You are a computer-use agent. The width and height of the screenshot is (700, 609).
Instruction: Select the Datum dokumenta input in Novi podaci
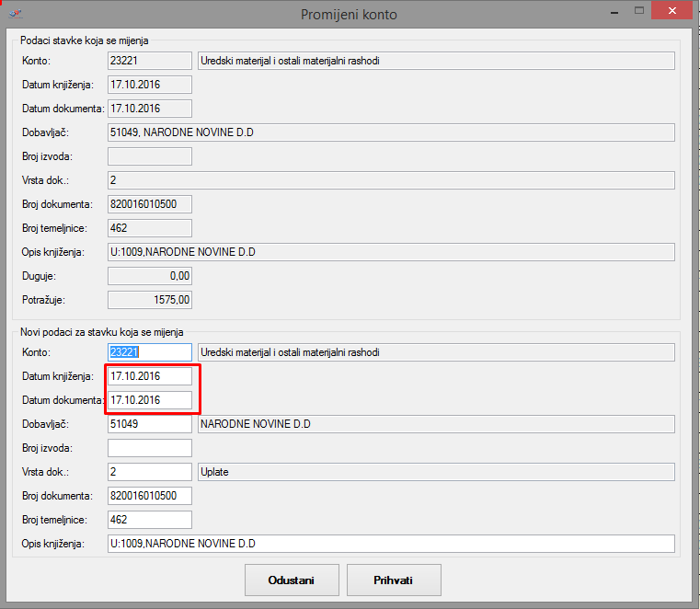tap(150, 400)
